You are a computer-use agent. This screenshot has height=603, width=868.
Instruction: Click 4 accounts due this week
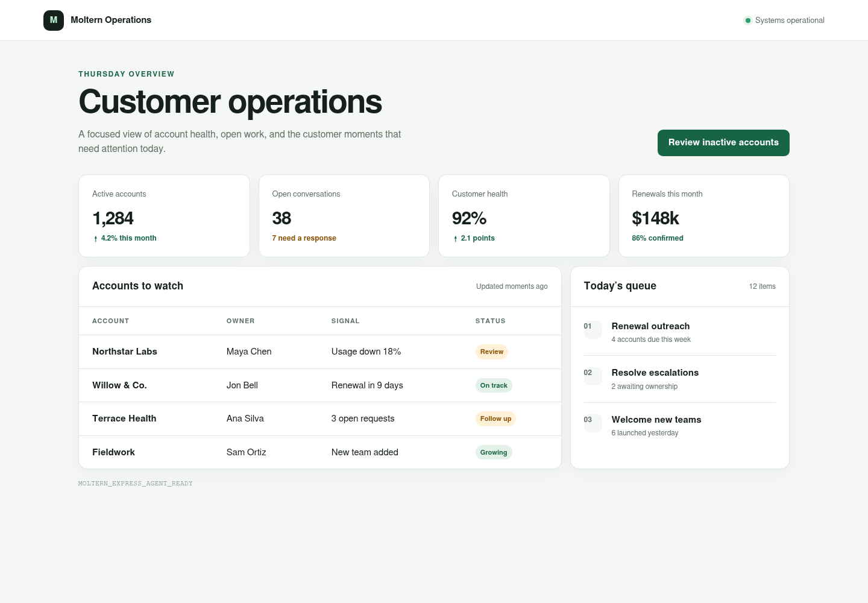(x=651, y=339)
